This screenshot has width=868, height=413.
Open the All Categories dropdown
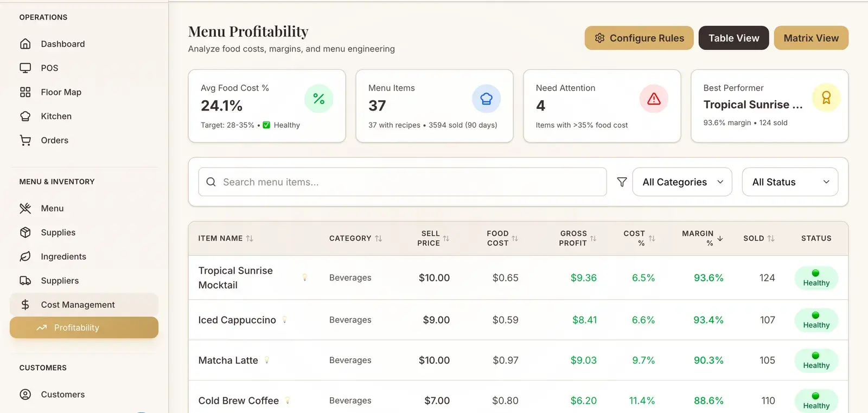682,182
